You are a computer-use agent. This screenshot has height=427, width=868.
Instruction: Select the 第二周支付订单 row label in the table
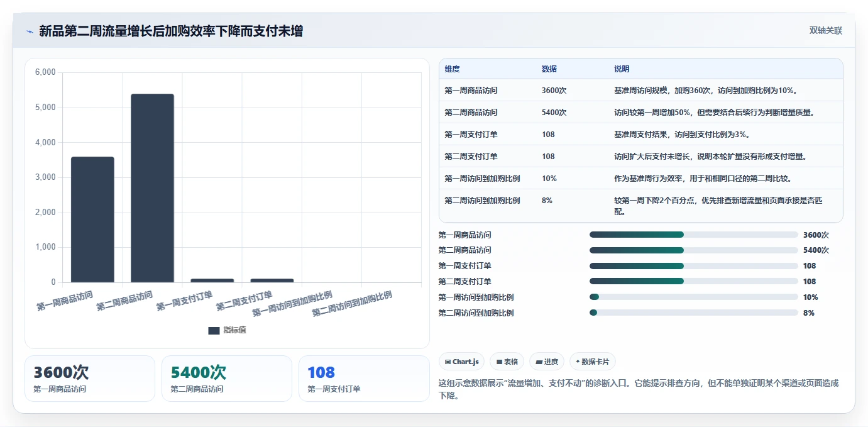click(x=471, y=157)
